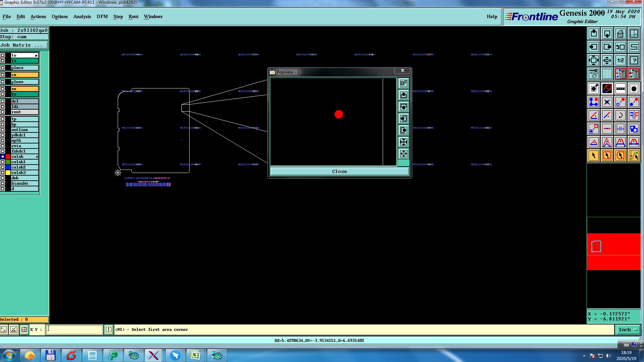
Task: Click the question mark help icon
Action: [634, 60]
